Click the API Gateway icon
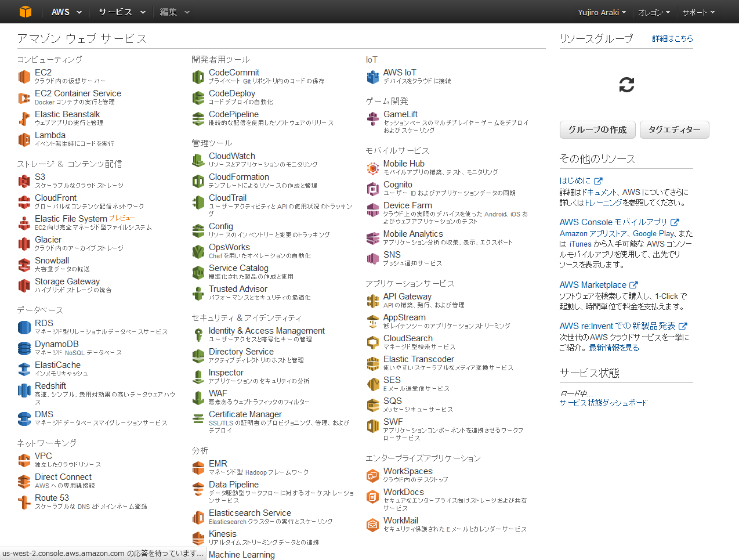Viewport: 739px width, 560px height. point(373,301)
